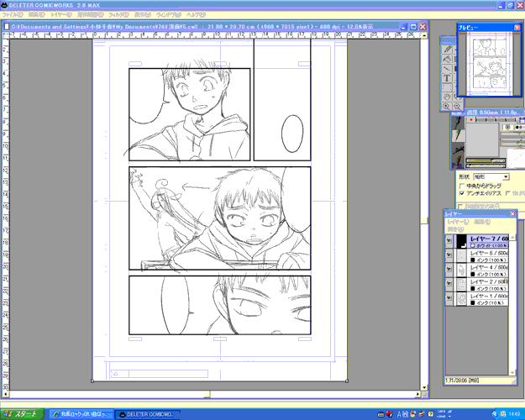
Task: Open the 編集 menu in the main menu bar
Action: [36, 15]
